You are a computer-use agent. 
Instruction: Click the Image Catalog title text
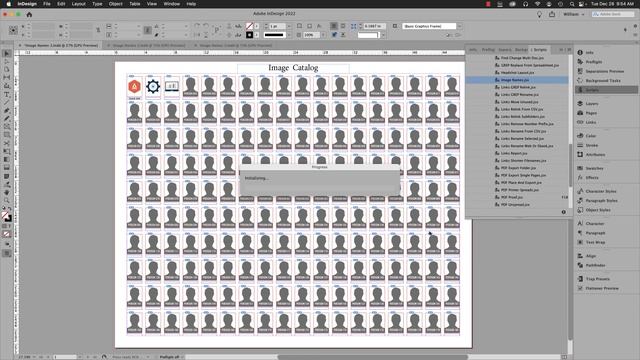tap(293, 68)
